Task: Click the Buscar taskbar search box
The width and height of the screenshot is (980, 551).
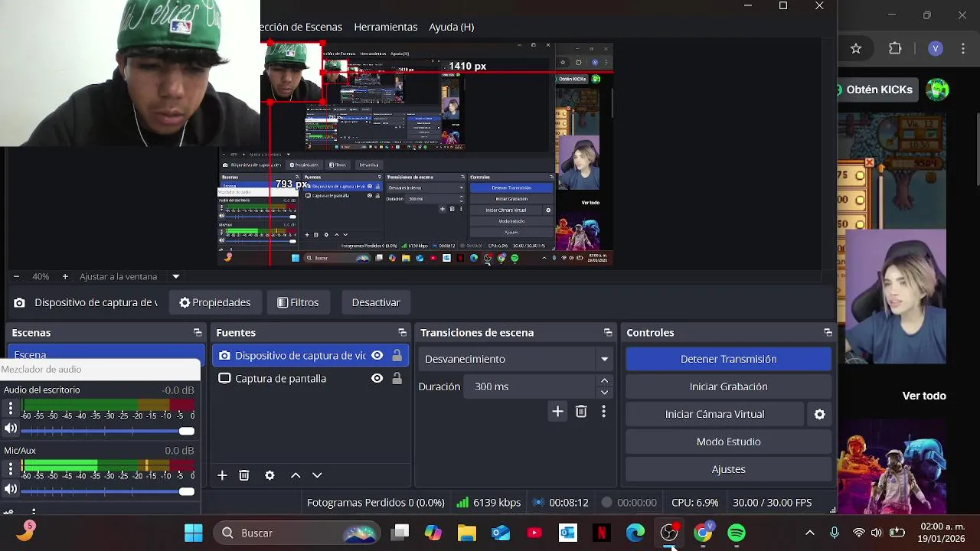Action: [298, 533]
